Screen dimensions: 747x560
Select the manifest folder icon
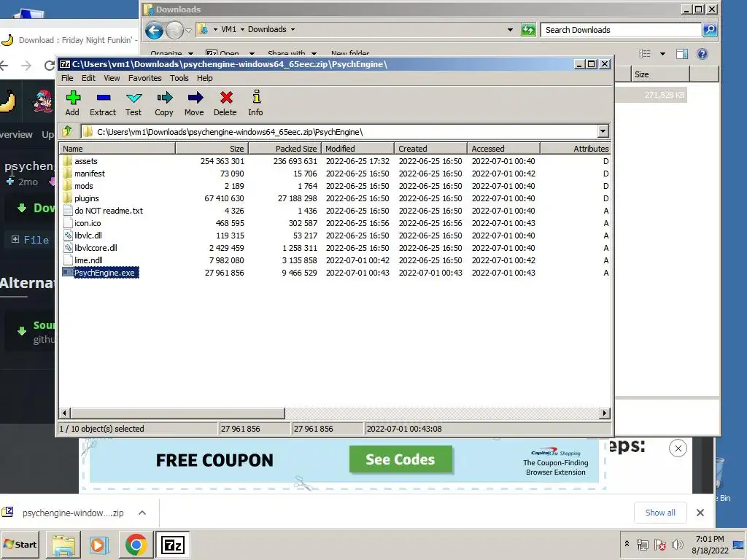coord(68,174)
